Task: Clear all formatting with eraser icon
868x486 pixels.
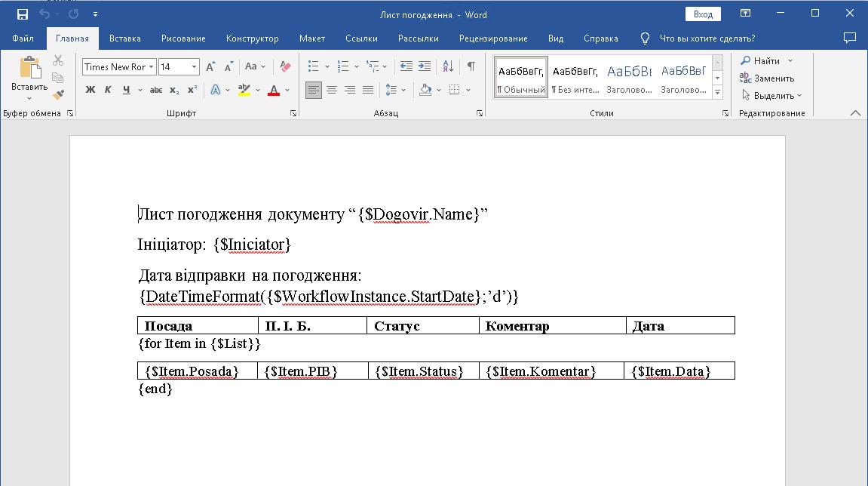Action: click(x=284, y=66)
